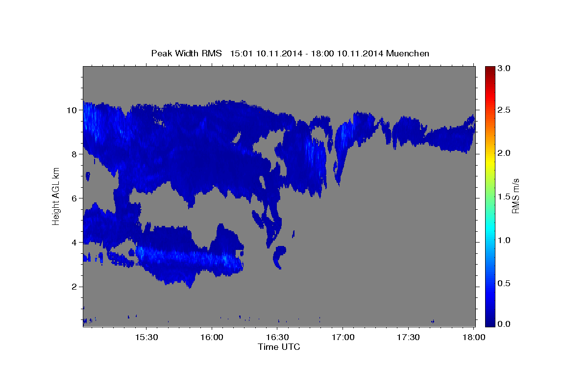Image resolution: width=588 pixels, height=392 pixels.
Task: Click the green middle of the colorbar
Action: (489, 196)
